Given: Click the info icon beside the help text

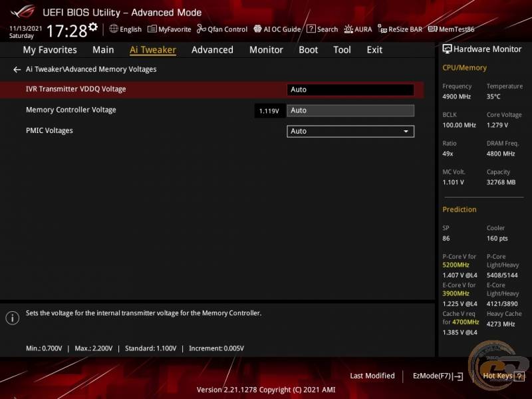Looking at the screenshot, I should coord(13,318).
